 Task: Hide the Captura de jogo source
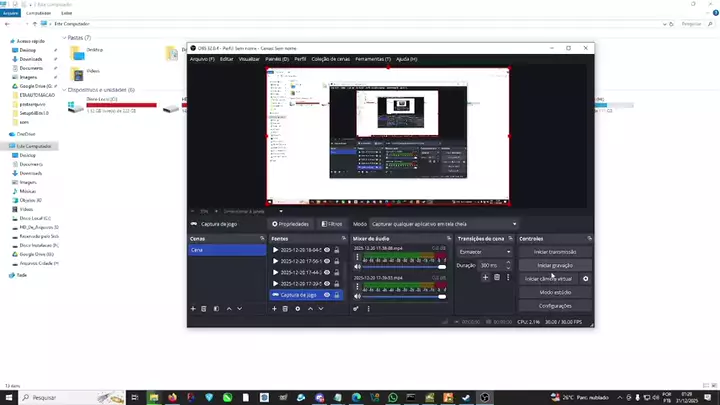(327, 295)
